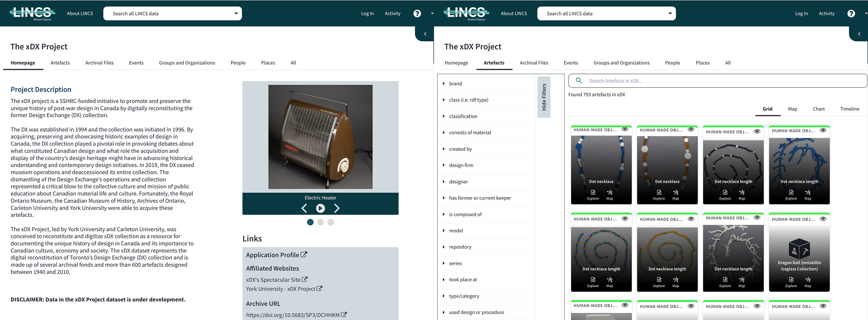Click Activity in the right window

[x=826, y=13]
